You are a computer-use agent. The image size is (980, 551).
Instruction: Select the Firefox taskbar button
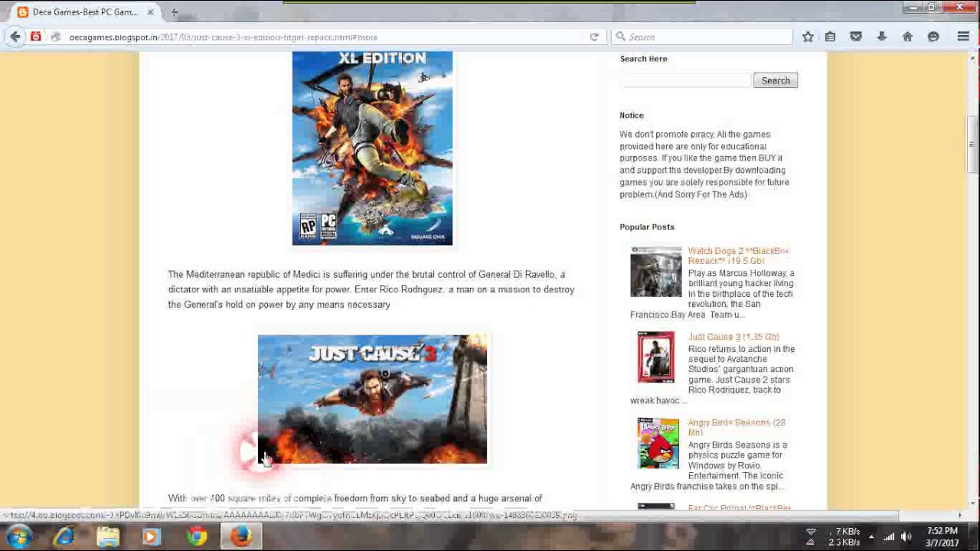tap(241, 536)
